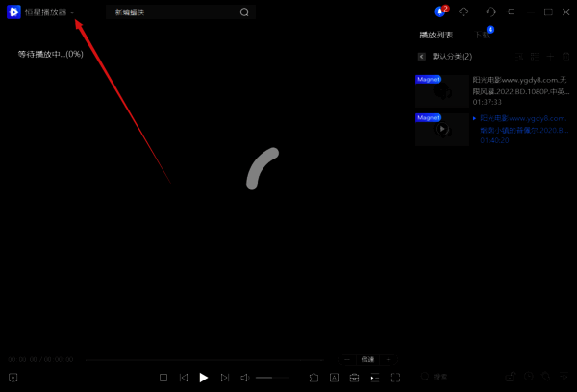The height and width of the screenshot is (392, 577).
Task: Click the search box in top bar
Action: (x=178, y=12)
